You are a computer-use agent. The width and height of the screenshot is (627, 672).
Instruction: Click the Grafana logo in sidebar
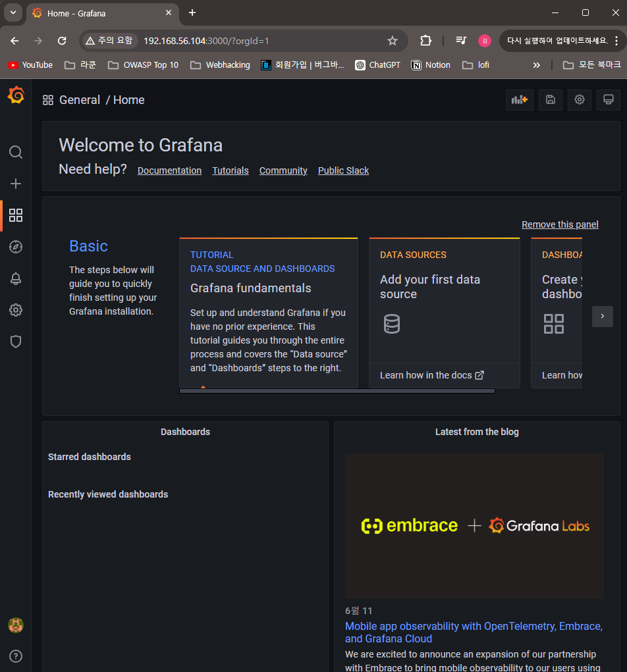[16, 95]
